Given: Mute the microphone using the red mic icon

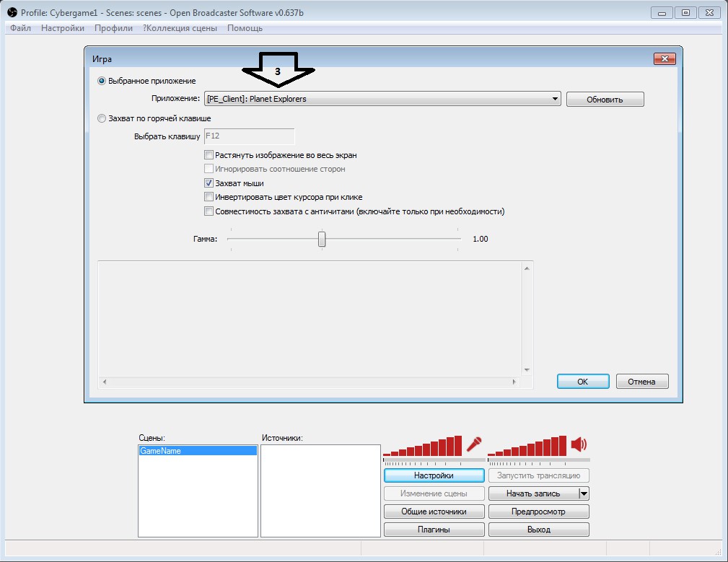Looking at the screenshot, I should 473,444.
